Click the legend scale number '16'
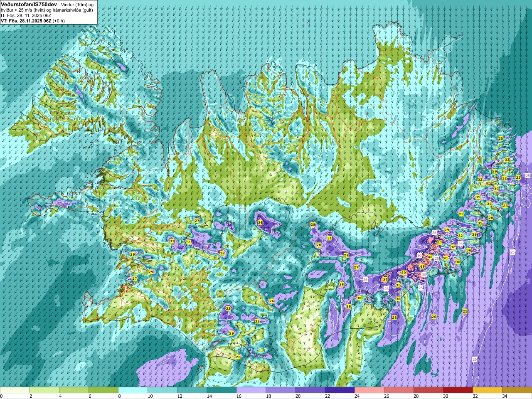Image resolution: width=532 pixels, height=399 pixels. (239, 396)
